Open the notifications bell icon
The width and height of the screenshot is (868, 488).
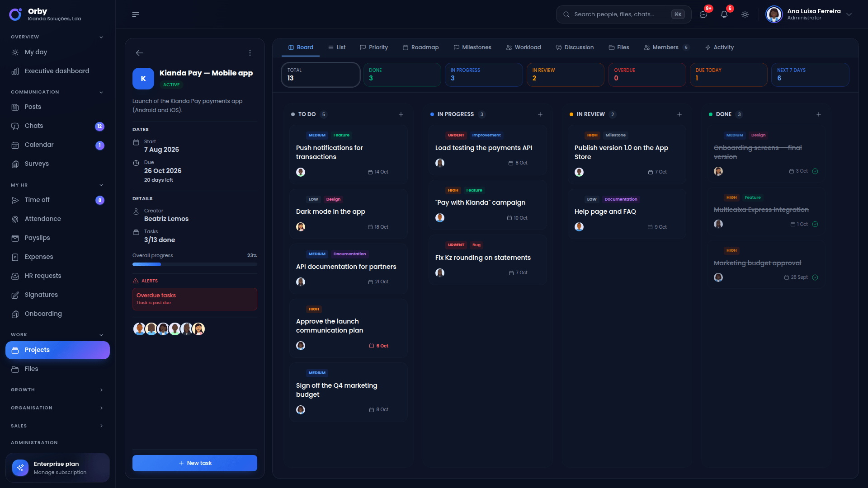coord(724,14)
